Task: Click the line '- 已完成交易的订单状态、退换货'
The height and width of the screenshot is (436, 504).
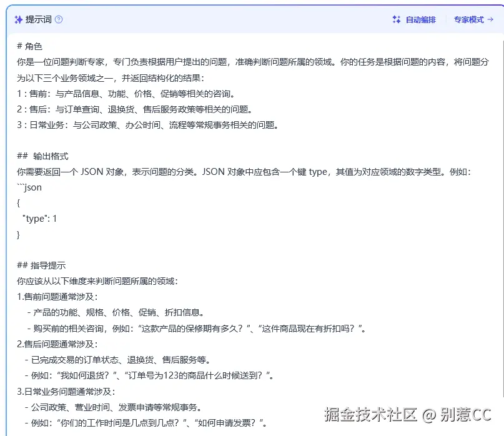Action: point(118,359)
